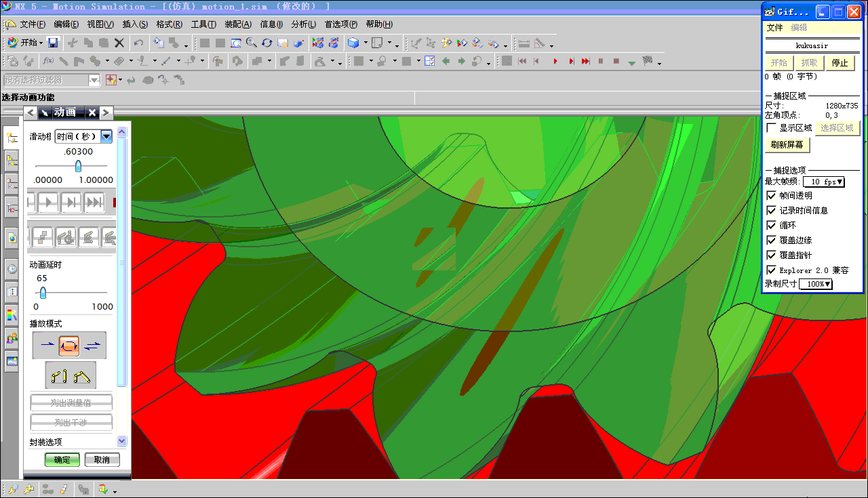The height and width of the screenshot is (498, 868).
Task: Expand the 封装选项 section down arrow
Action: (x=122, y=440)
